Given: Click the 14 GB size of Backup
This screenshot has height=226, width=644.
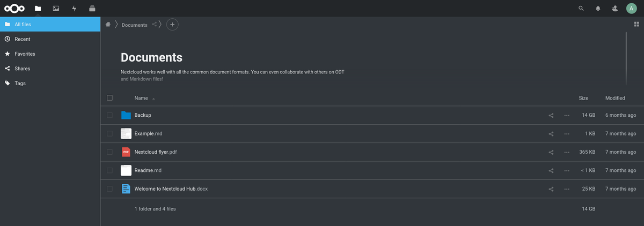Looking at the screenshot, I should point(588,115).
